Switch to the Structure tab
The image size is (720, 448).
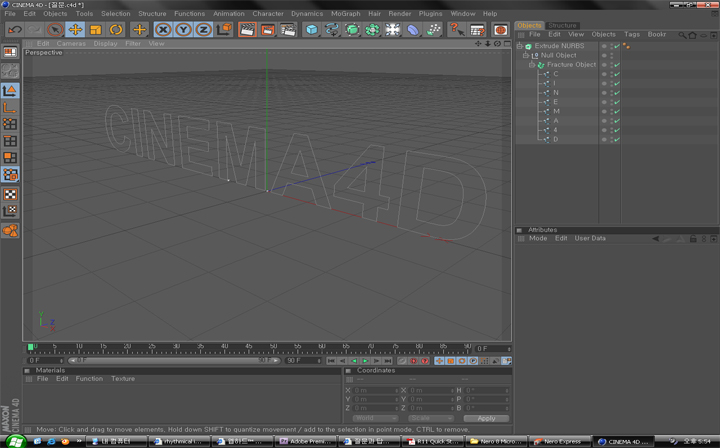click(x=562, y=25)
